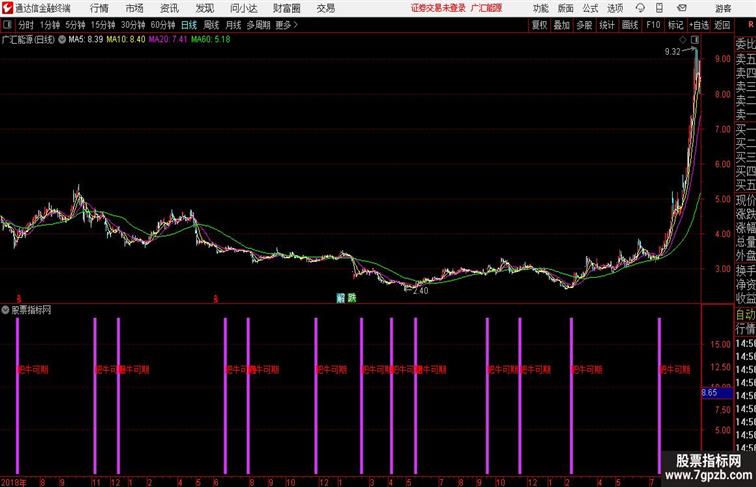756x487 pixels.
Task: Toggle the panel icon next to the diamond
Action: coord(694,40)
